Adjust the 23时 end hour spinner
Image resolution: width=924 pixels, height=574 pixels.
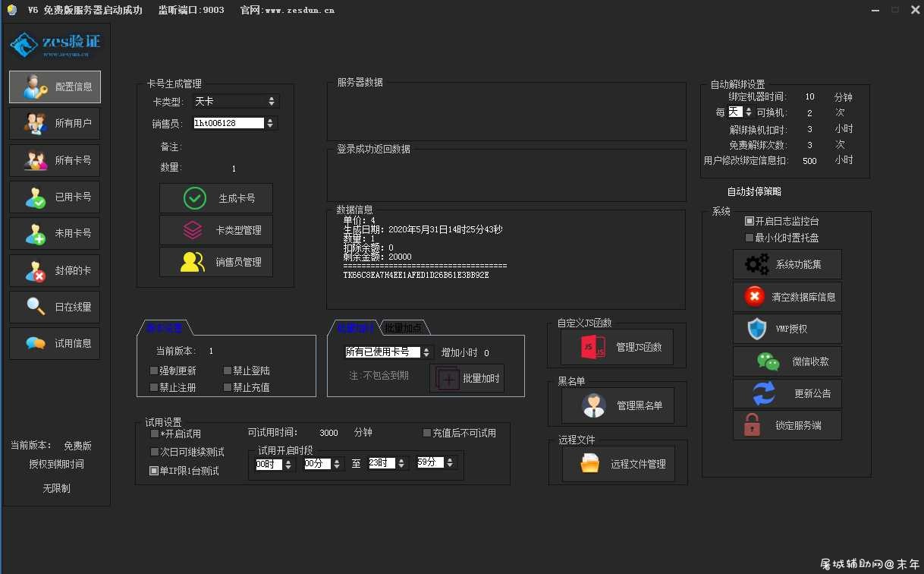(x=388, y=462)
